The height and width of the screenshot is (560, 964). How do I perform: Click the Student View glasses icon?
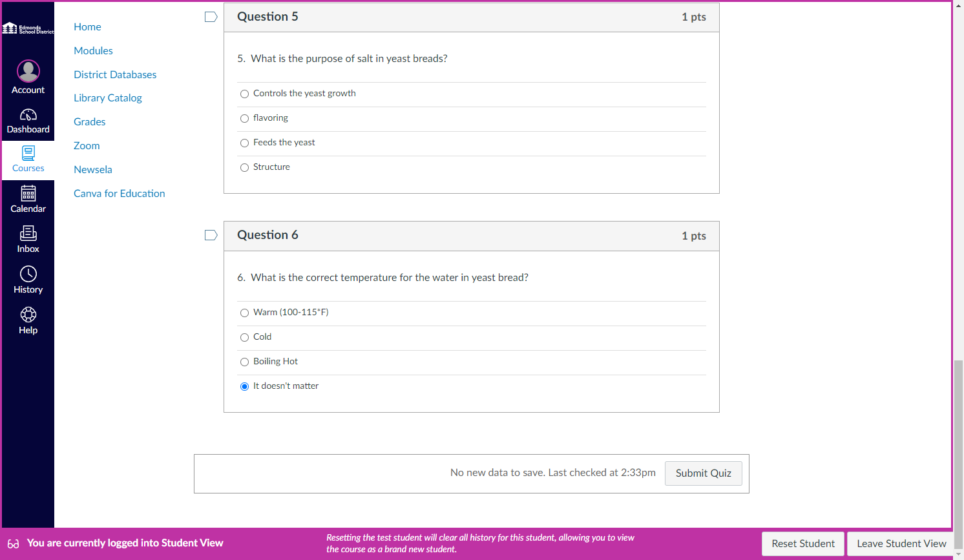13,544
